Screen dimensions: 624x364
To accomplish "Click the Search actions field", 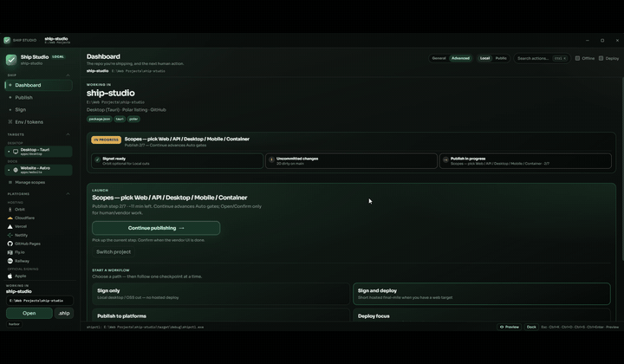I will pyautogui.click(x=542, y=58).
